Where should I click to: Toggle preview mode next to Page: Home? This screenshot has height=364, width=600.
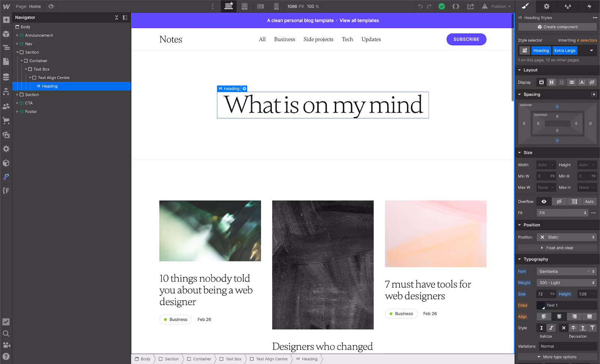coord(51,6)
